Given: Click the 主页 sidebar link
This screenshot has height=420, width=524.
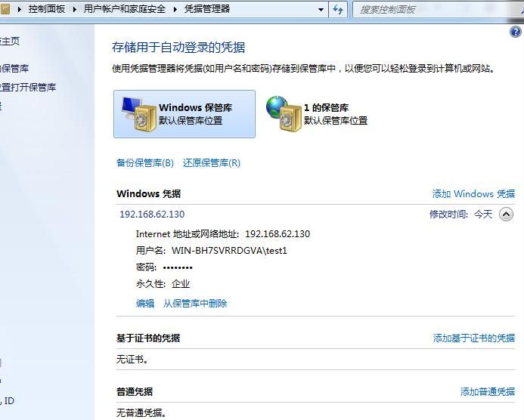Looking at the screenshot, I should point(10,41).
